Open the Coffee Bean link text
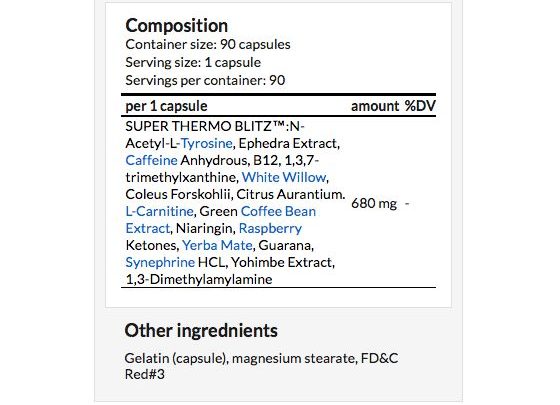The image size is (560, 405). pos(278,211)
